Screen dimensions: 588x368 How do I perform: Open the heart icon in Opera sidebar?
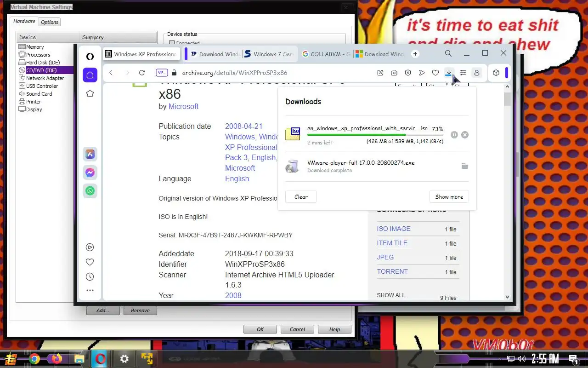coord(90,262)
